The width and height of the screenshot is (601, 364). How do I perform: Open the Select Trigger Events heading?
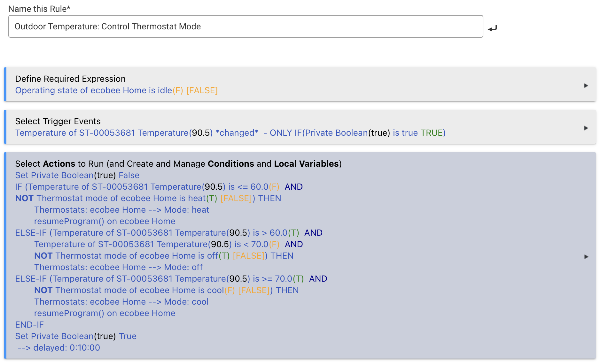point(58,121)
